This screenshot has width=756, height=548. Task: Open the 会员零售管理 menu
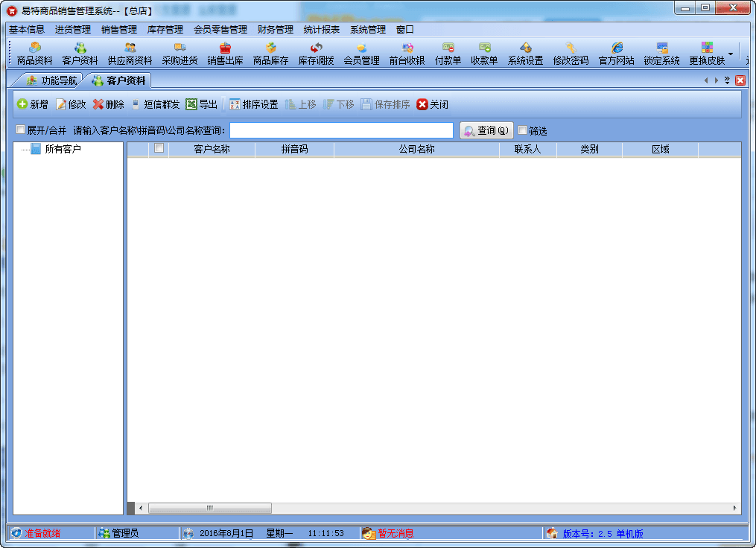coord(220,29)
